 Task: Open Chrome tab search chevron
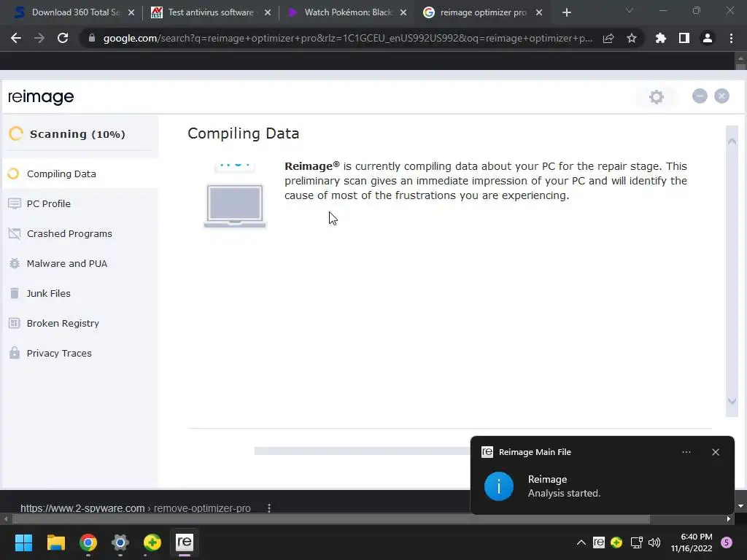[x=630, y=10]
